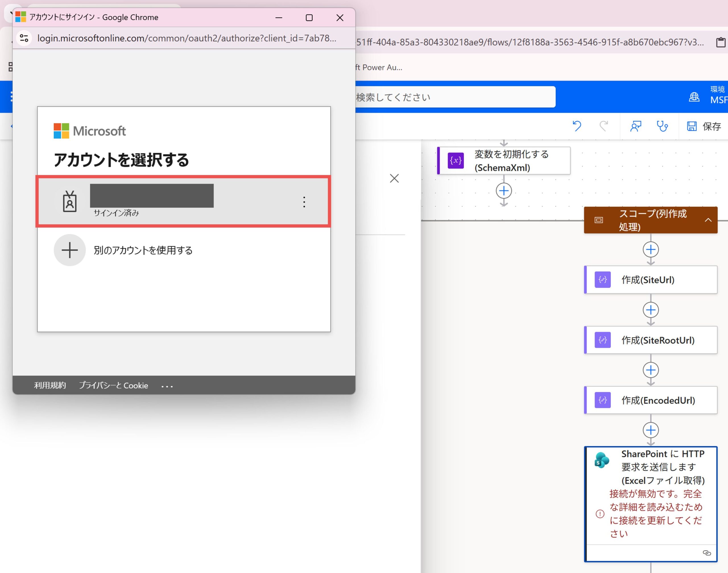Insert step between SiteUrl and SiteRootUrl

coord(650,310)
